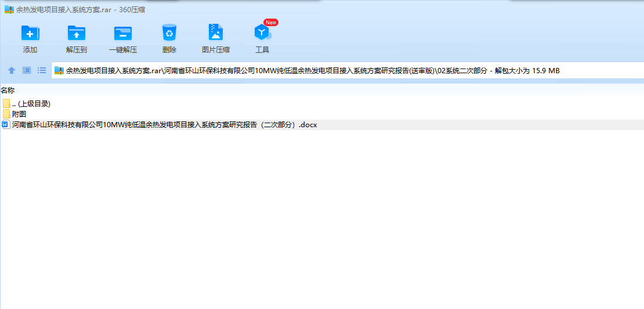Image resolution: width=644 pixels, height=309 pixels.
Task: Click the 删除 (Delete) trash icon
Action: pyautogui.click(x=169, y=33)
